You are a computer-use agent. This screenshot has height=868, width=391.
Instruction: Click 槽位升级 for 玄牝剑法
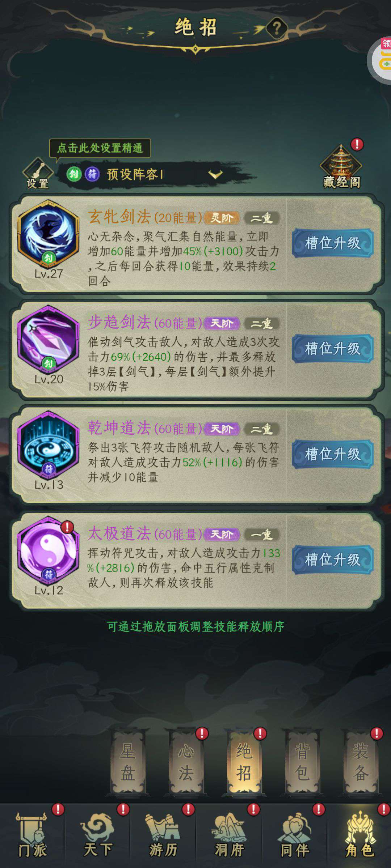click(332, 243)
